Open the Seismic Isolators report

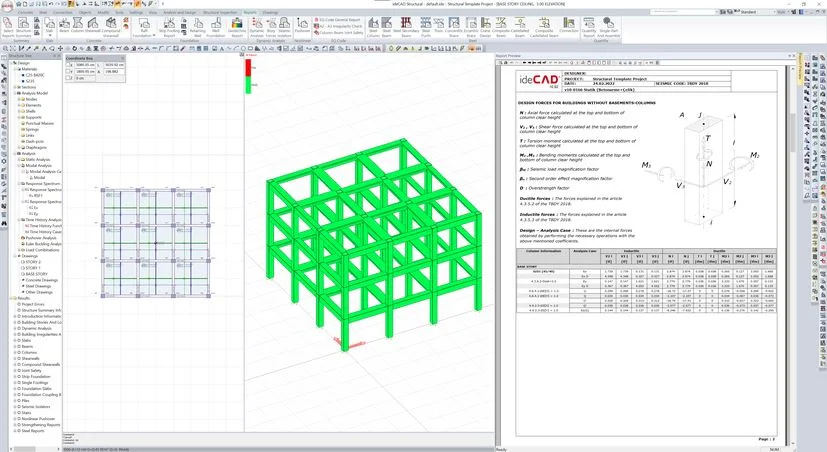click(x=284, y=26)
